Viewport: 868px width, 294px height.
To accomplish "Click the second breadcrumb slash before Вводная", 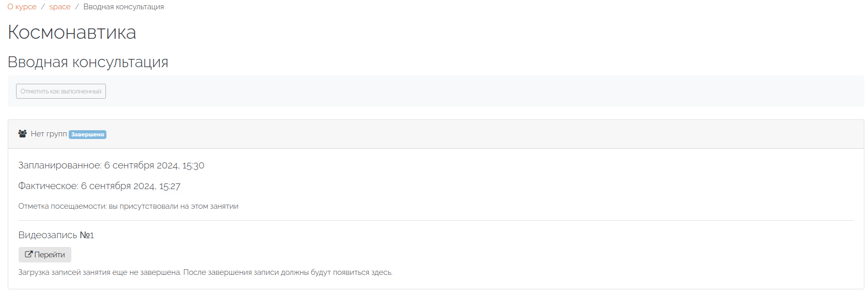I will [77, 7].
